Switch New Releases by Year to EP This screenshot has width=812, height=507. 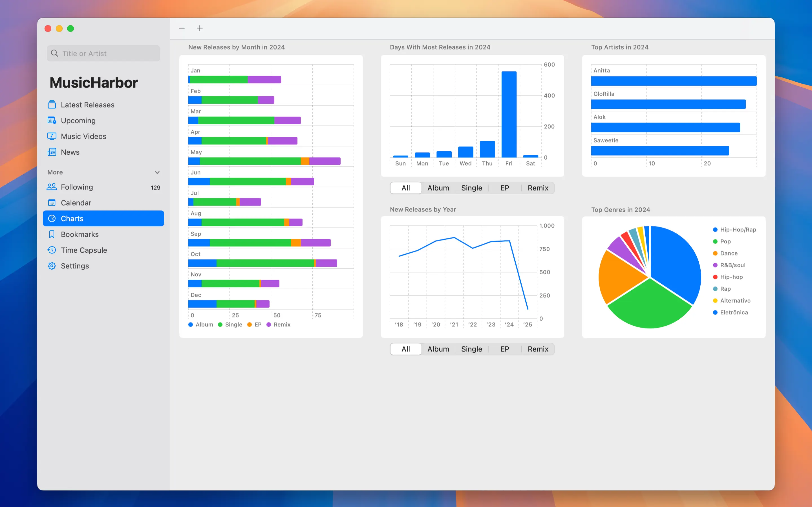pyautogui.click(x=504, y=349)
